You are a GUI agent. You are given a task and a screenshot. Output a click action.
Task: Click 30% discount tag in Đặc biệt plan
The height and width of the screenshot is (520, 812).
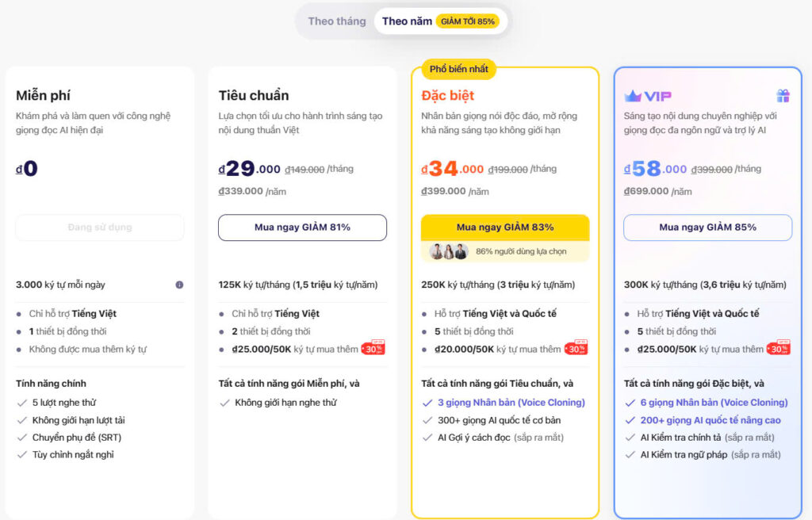click(576, 348)
